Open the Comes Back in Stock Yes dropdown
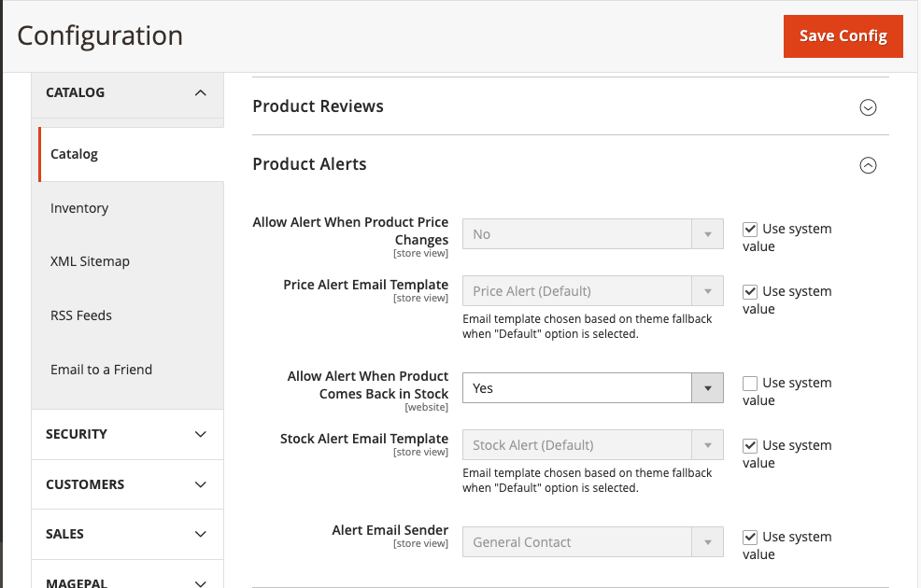Image resolution: width=921 pixels, height=588 pixels. tap(592, 388)
